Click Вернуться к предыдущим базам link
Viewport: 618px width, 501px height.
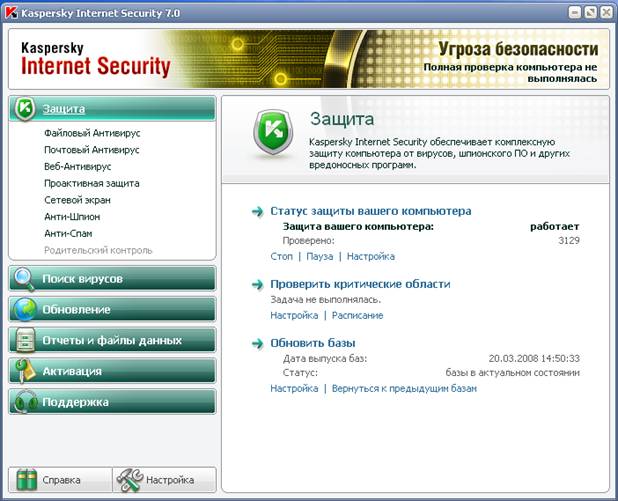tap(404, 389)
